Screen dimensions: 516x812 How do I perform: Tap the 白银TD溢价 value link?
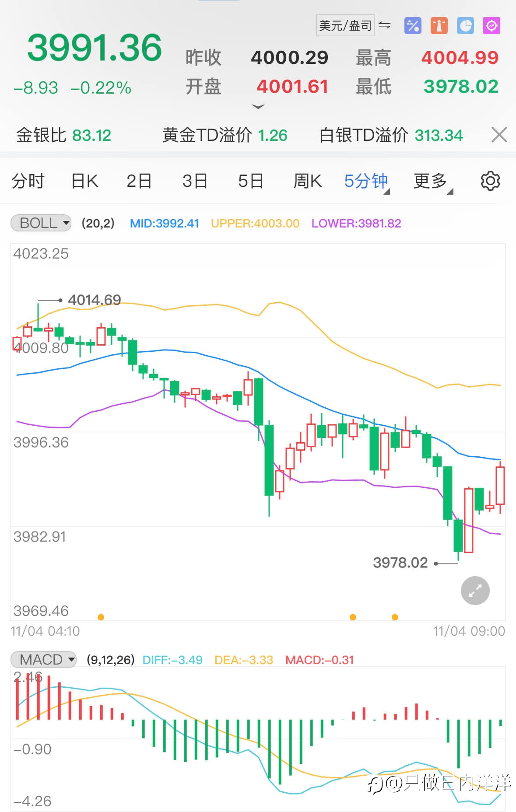[439, 136]
